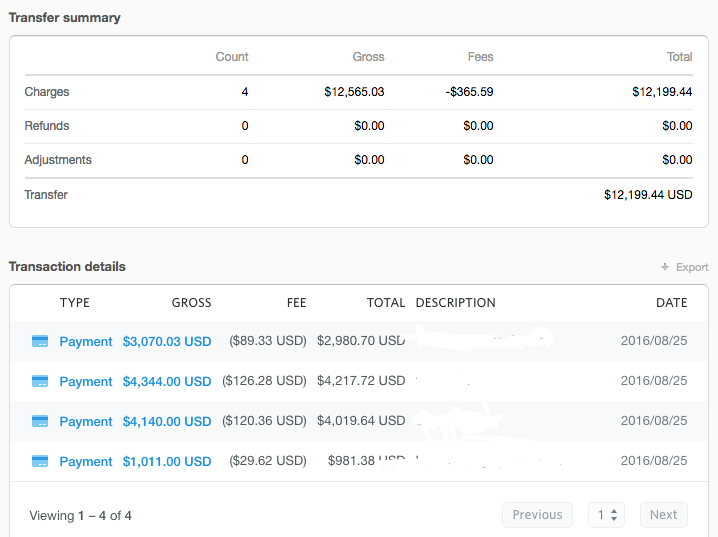Click the GROSS column header
This screenshot has height=537, width=718.
pos(191,302)
